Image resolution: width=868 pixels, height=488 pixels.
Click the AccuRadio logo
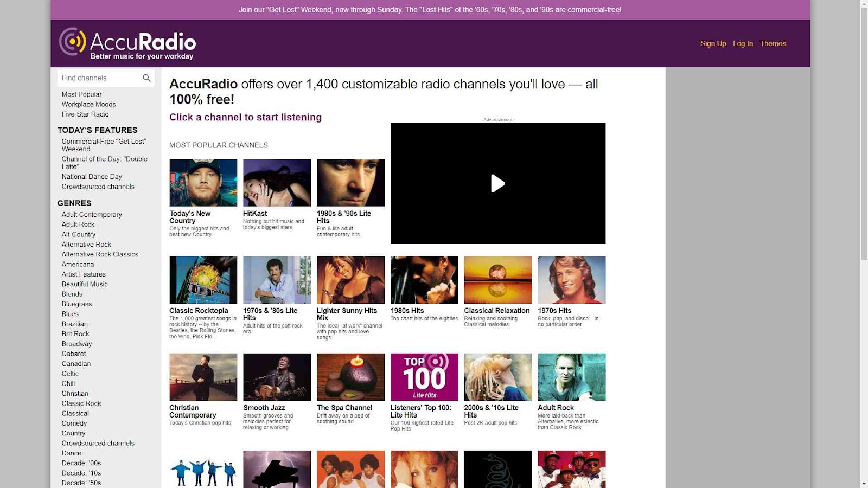[x=127, y=43]
